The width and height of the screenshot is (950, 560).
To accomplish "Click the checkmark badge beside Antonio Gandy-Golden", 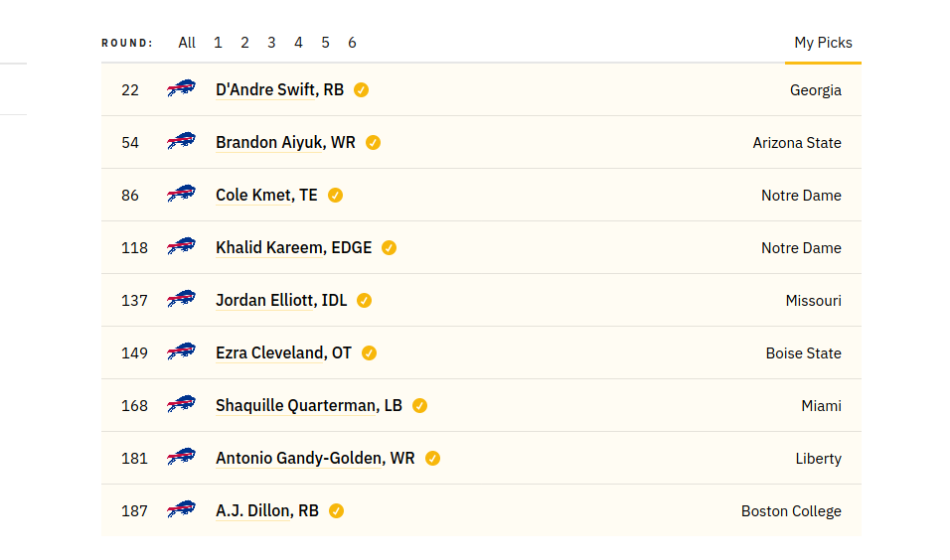I will (x=432, y=459).
